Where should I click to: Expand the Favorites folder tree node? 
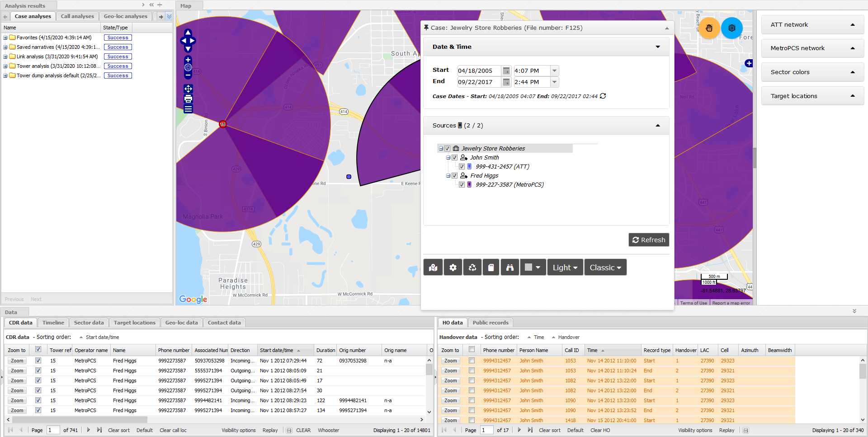[x=5, y=38]
